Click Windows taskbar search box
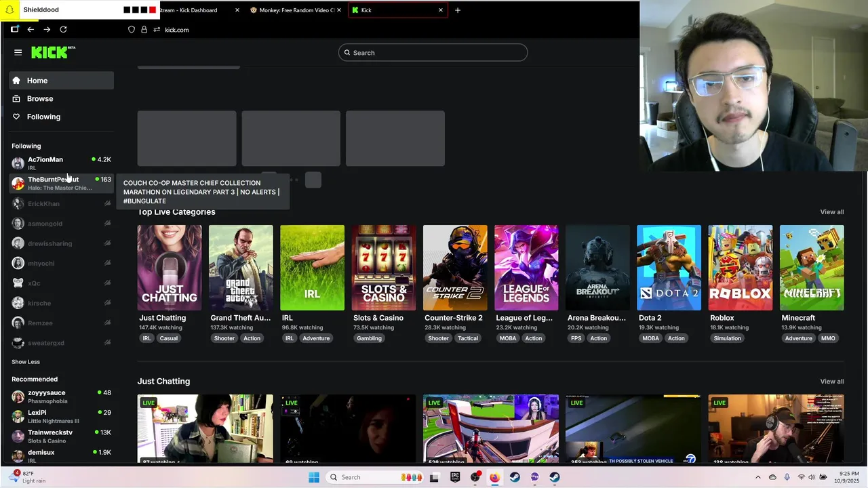Viewport: 868px width, 488px height. click(x=375, y=477)
